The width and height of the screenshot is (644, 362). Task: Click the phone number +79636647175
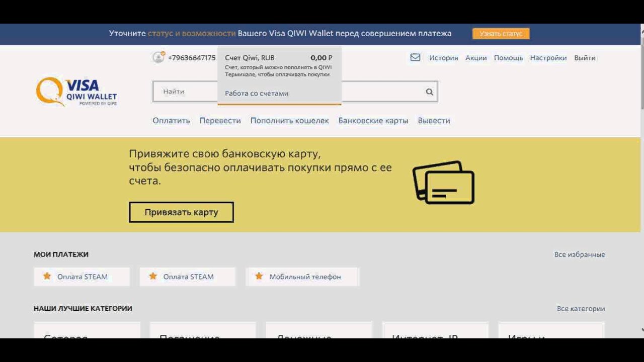pyautogui.click(x=192, y=58)
